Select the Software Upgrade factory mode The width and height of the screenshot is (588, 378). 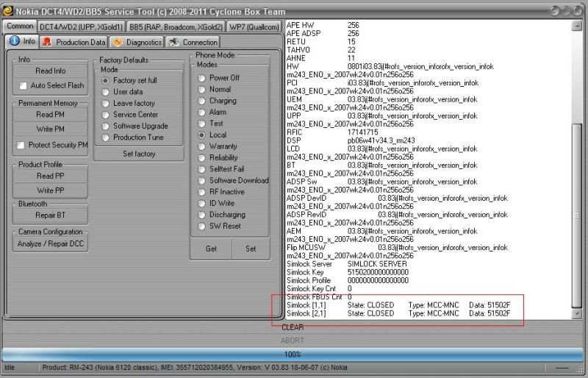pyautogui.click(x=106, y=126)
